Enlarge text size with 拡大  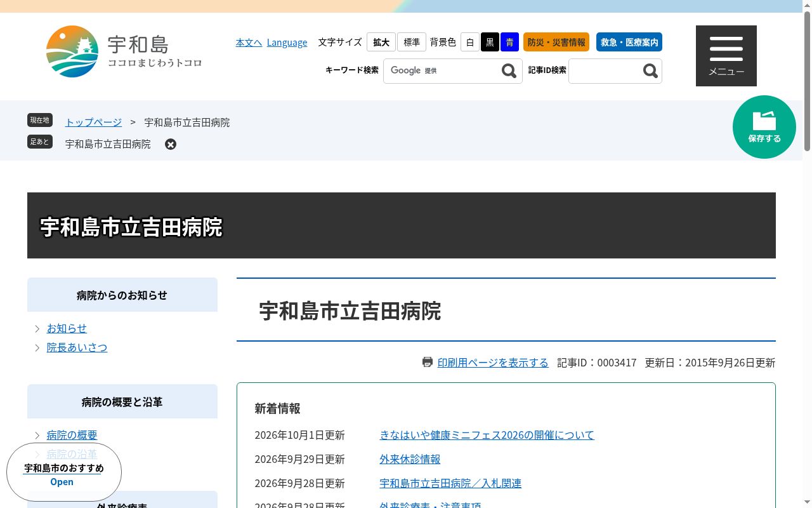pos(381,43)
